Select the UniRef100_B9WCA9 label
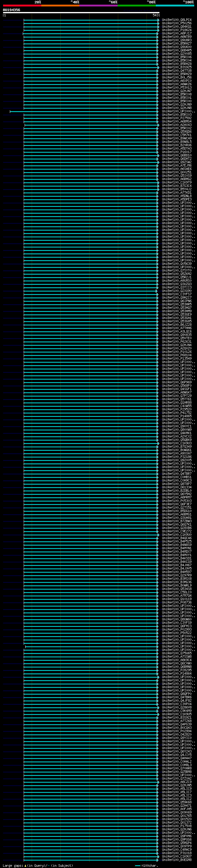This screenshot has height=868, width=197. pyautogui.click(x=176, y=139)
